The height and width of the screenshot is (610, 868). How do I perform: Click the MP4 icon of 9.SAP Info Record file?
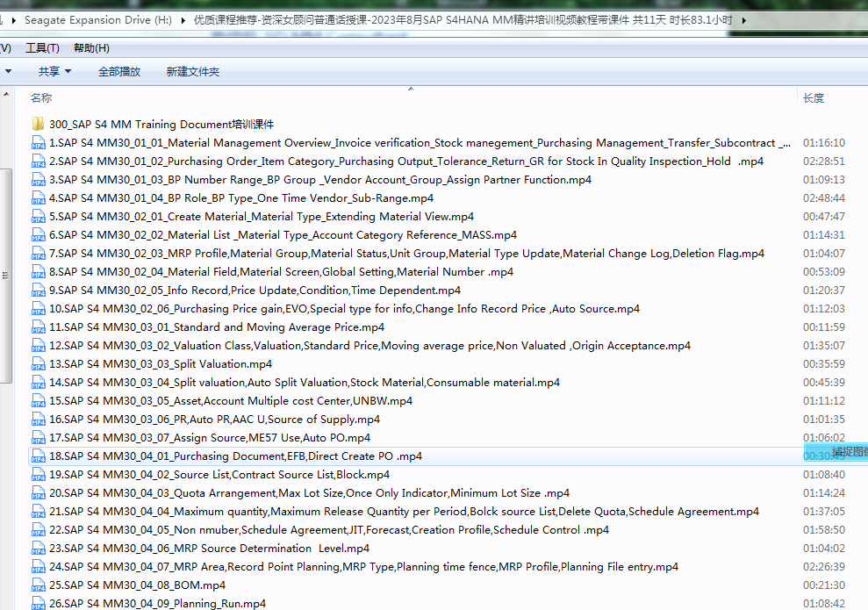point(38,291)
